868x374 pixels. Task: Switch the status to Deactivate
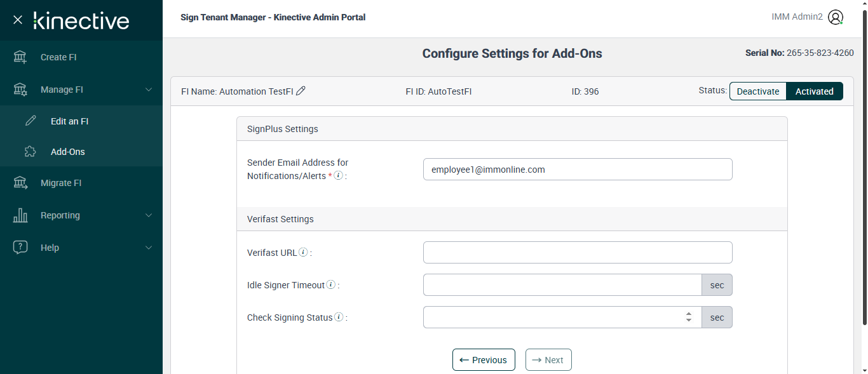pos(757,91)
